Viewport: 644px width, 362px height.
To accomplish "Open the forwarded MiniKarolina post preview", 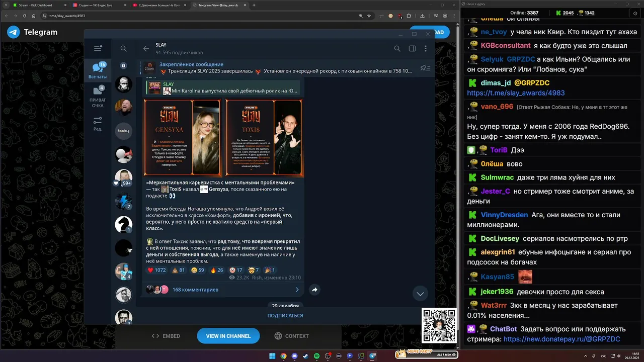I will point(224,88).
